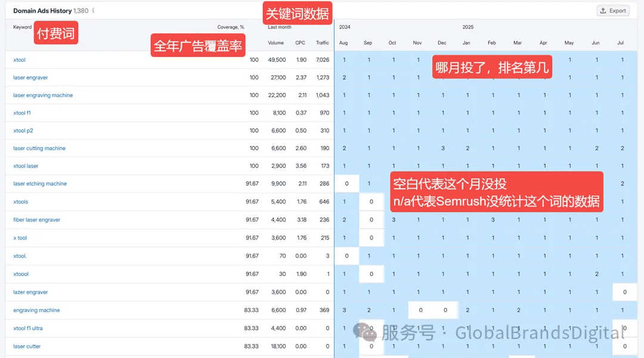Click the Domain Ads History title
This screenshot has height=358, width=644.
[x=42, y=11]
